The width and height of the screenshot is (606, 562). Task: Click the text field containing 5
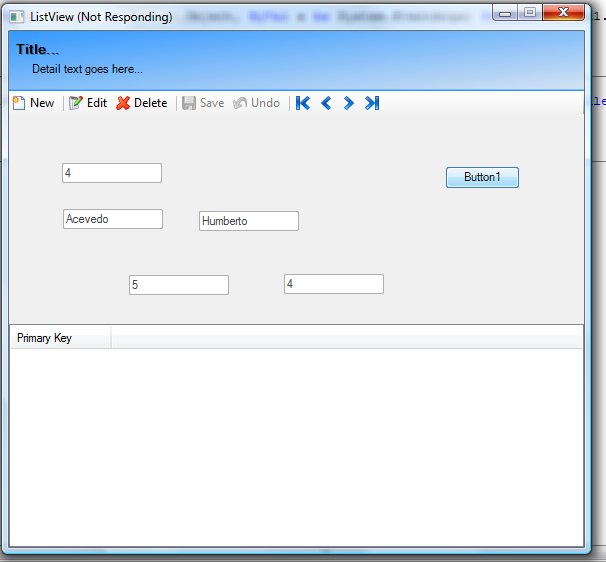click(x=178, y=285)
